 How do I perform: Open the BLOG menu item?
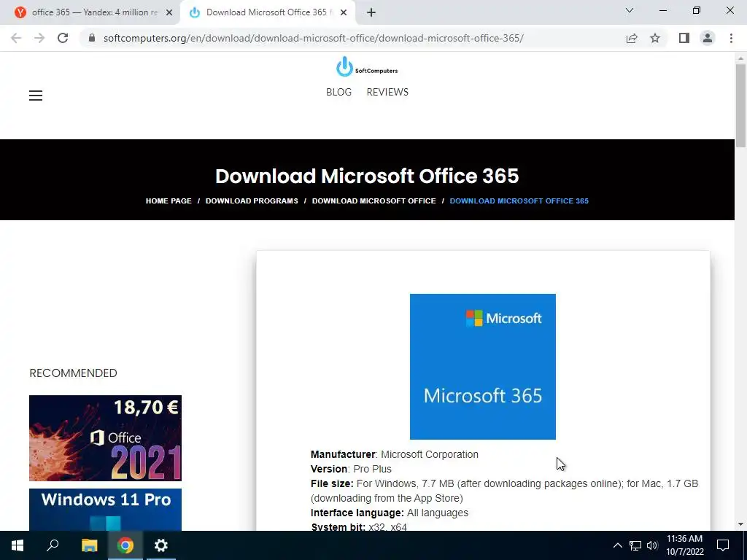[338, 92]
